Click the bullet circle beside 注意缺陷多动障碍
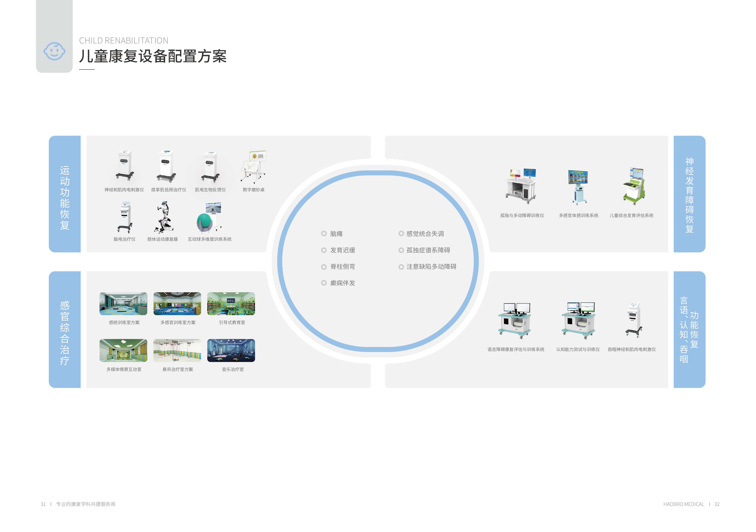 tap(401, 267)
